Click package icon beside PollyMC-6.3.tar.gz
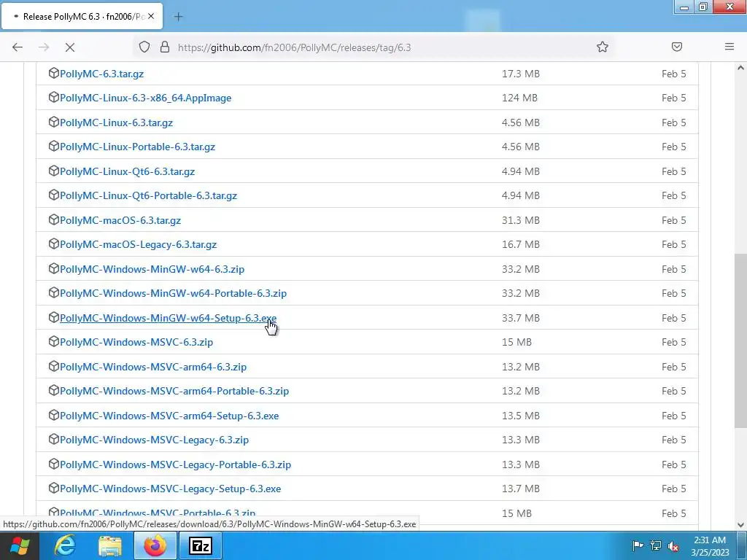The width and height of the screenshot is (747, 560). coord(53,74)
